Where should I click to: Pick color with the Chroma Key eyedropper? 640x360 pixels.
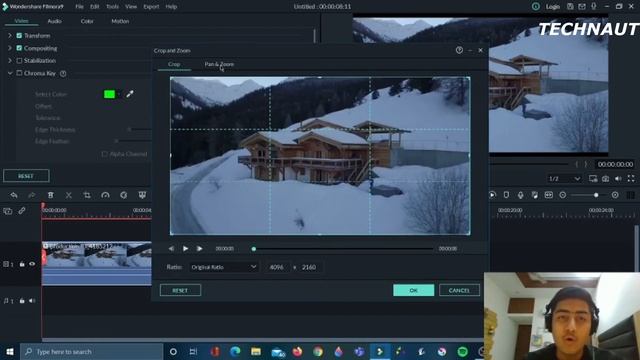(129, 94)
